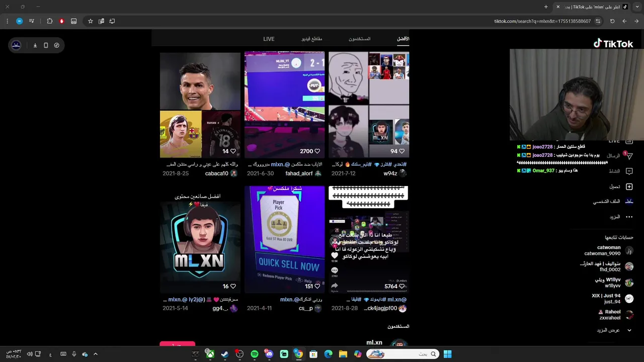Open the LIVE tab in search results
The height and width of the screenshot is (362, 644).
269,39
